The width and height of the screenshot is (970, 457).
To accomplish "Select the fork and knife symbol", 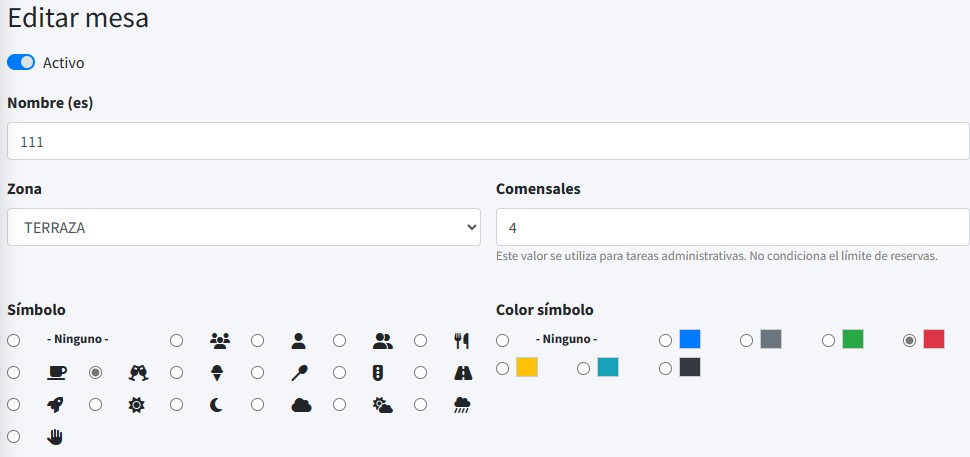I will (x=421, y=341).
